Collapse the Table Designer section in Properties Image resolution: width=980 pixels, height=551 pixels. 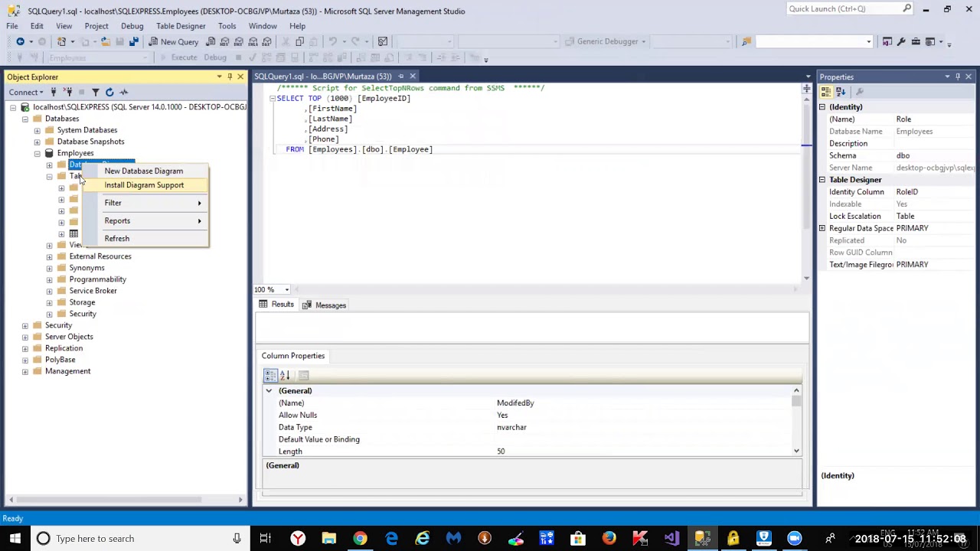[822, 180]
